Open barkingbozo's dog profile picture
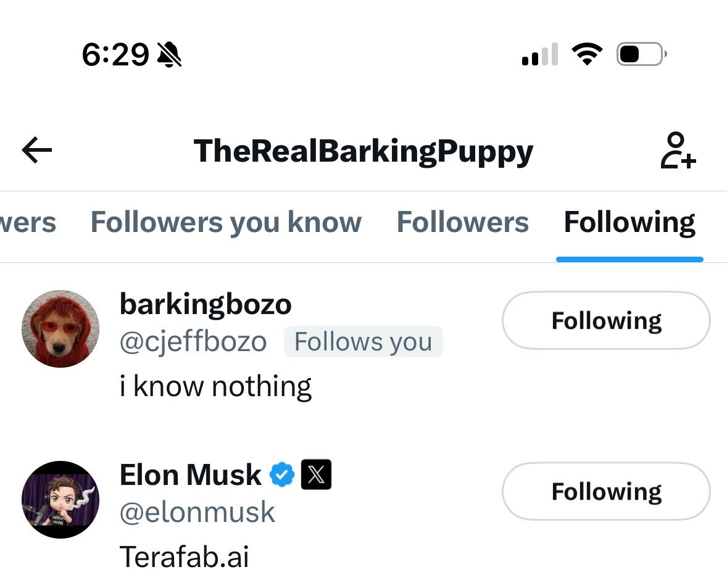 coord(60,329)
